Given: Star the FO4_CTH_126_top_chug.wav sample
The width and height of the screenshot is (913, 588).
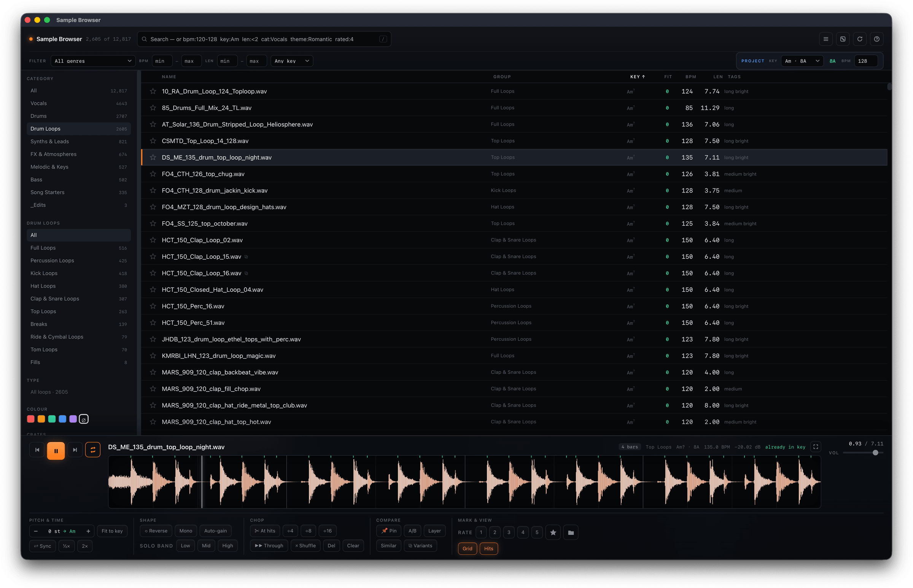Looking at the screenshot, I should tap(153, 174).
